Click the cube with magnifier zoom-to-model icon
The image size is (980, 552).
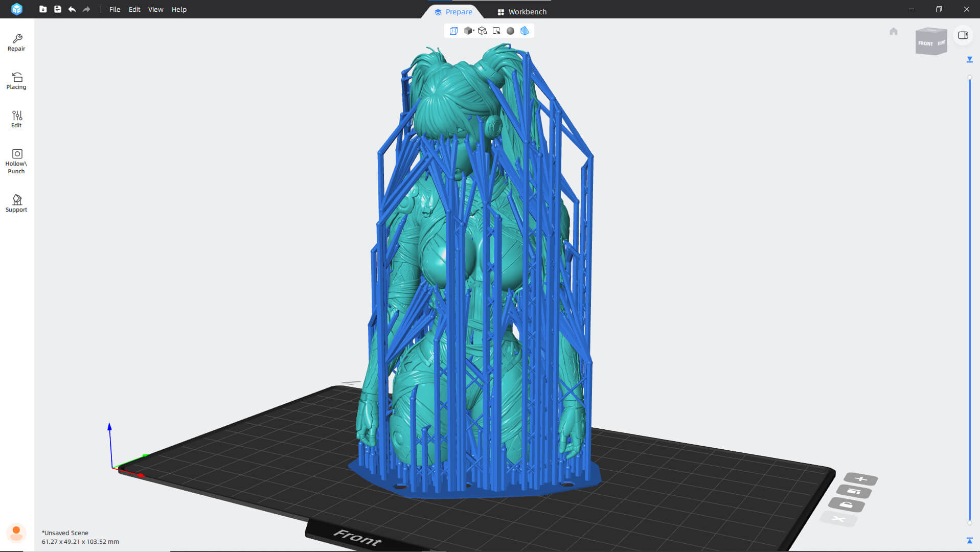(x=482, y=31)
